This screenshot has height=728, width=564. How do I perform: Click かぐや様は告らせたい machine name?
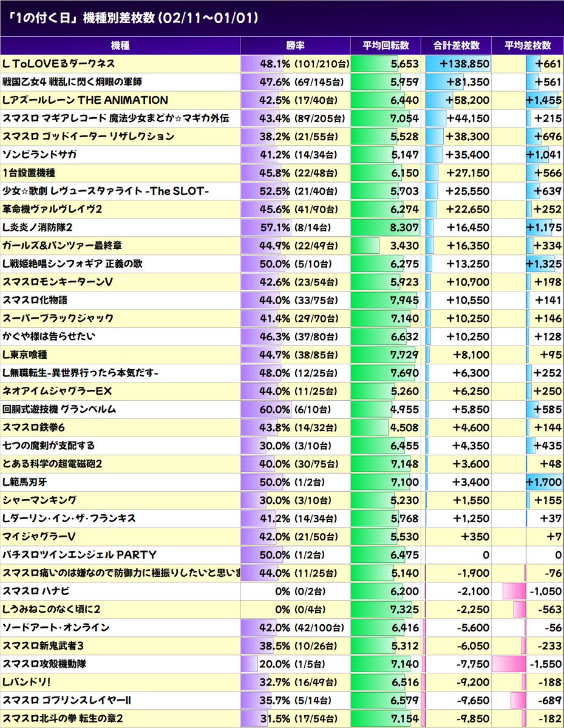click(49, 336)
